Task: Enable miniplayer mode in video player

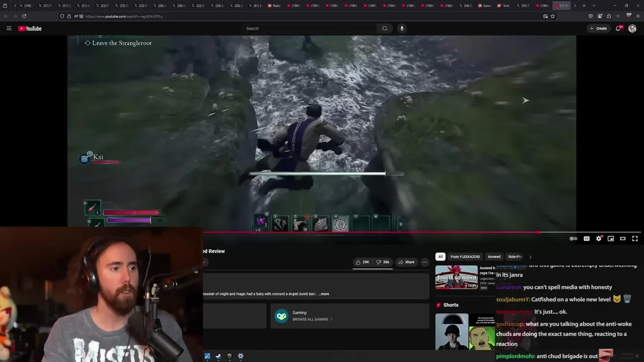Action: (x=611, y=239)
